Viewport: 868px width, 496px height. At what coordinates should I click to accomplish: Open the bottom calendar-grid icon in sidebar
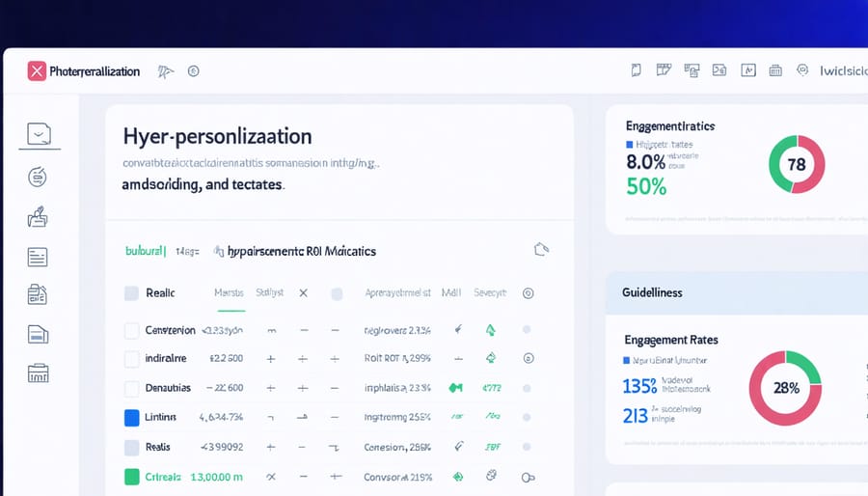pos(39,373)
